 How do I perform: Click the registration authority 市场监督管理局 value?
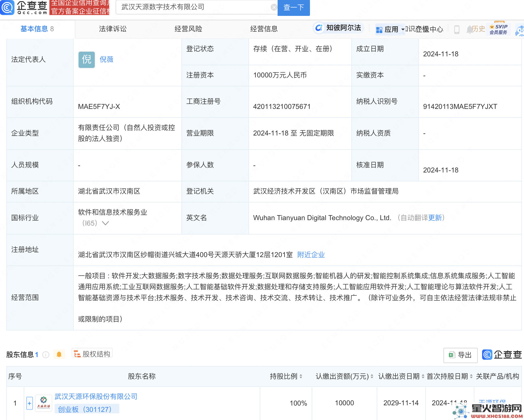(x=326, y=191)
